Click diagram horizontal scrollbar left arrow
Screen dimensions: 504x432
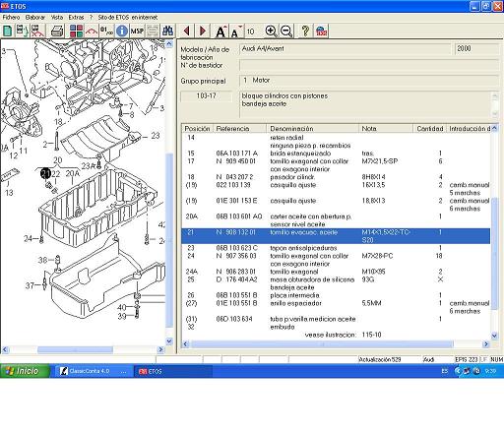click(5, 349)
